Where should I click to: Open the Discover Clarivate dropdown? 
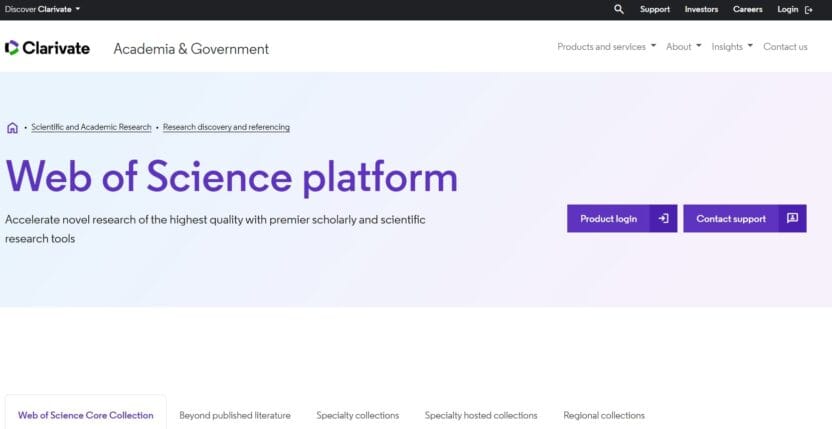pyautogui.click(x=42, y=9)
